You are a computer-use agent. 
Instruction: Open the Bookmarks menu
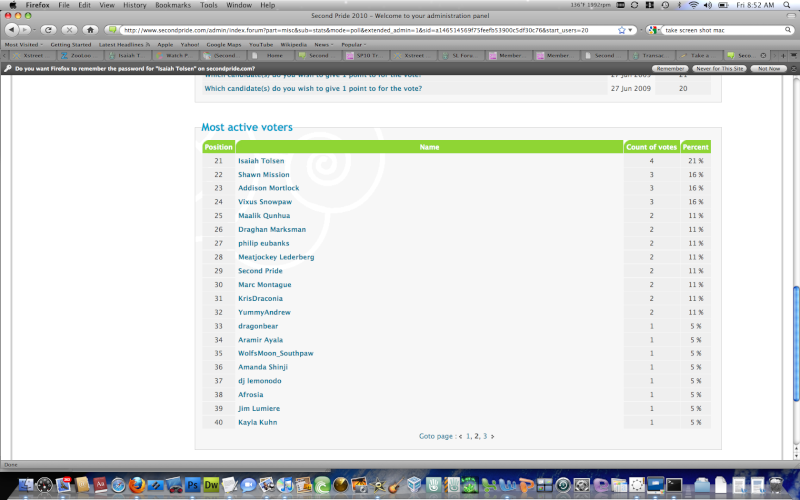173,5
